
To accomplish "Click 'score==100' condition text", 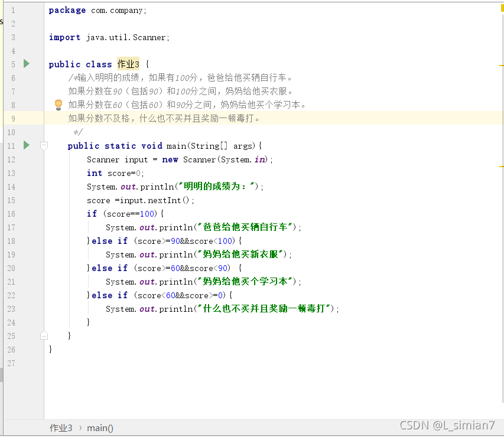I will tap(130, 214).
